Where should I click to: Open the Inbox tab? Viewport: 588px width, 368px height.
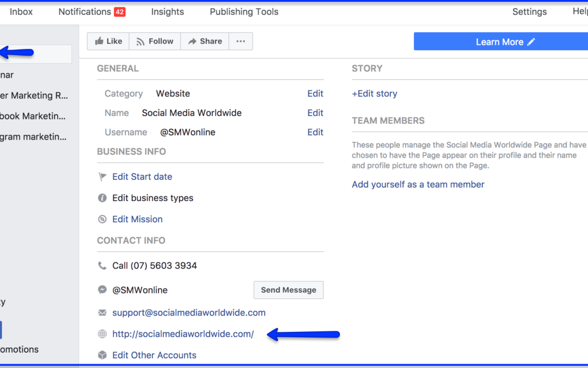click(x=21, y=11)
